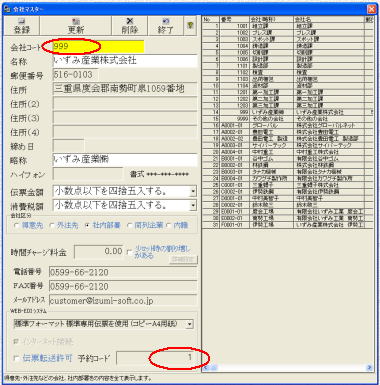Click the list's right scroll arrow
Screen dimensions: 380x385
tap(369, 368)
